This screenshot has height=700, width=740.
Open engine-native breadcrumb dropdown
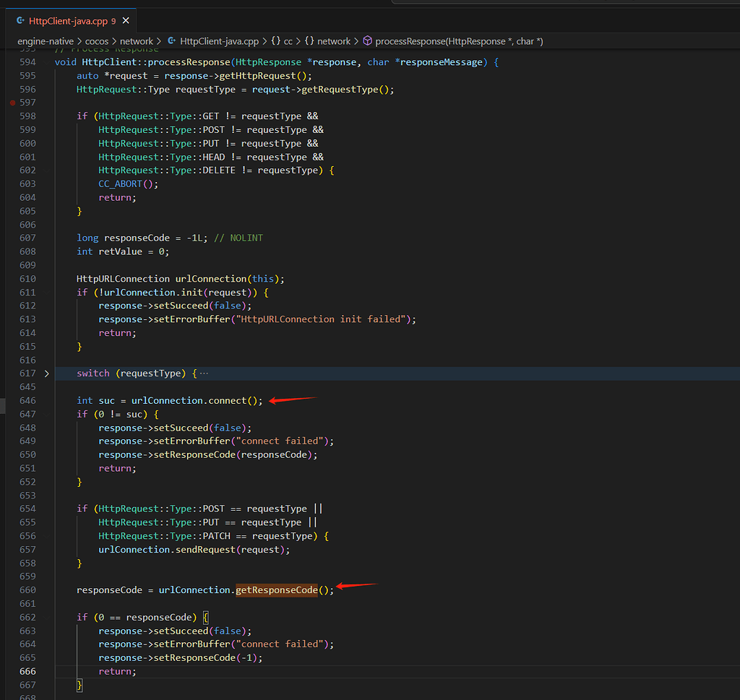(46, 41)
